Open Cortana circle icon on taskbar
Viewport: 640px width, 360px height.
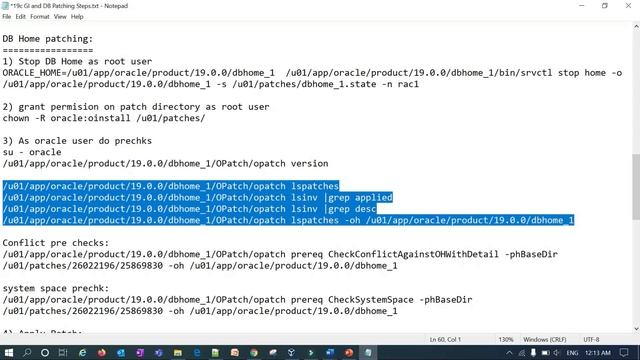45,353
